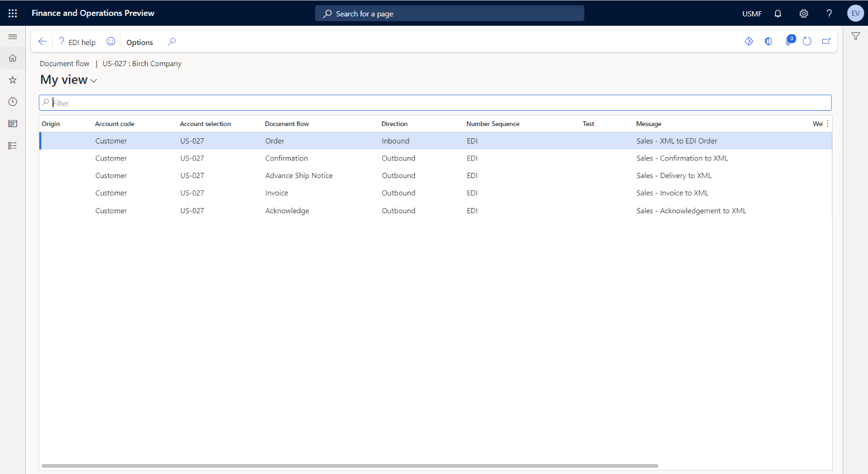The image size is (868, 474).
Task: Open the Settings gear
Action: coord(804,13)
